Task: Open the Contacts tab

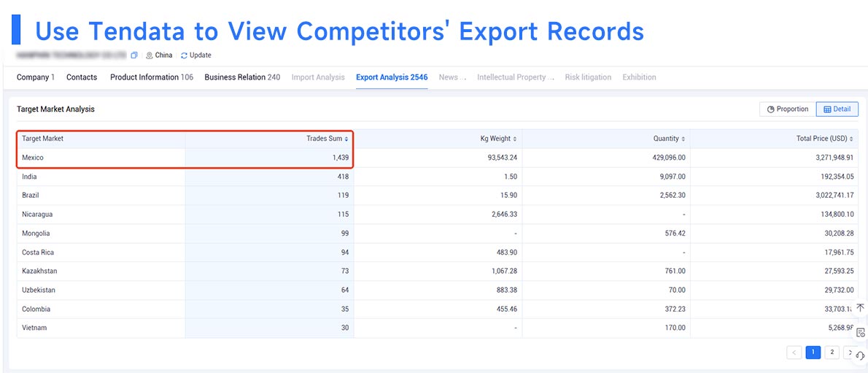Action: coord(82,77)
